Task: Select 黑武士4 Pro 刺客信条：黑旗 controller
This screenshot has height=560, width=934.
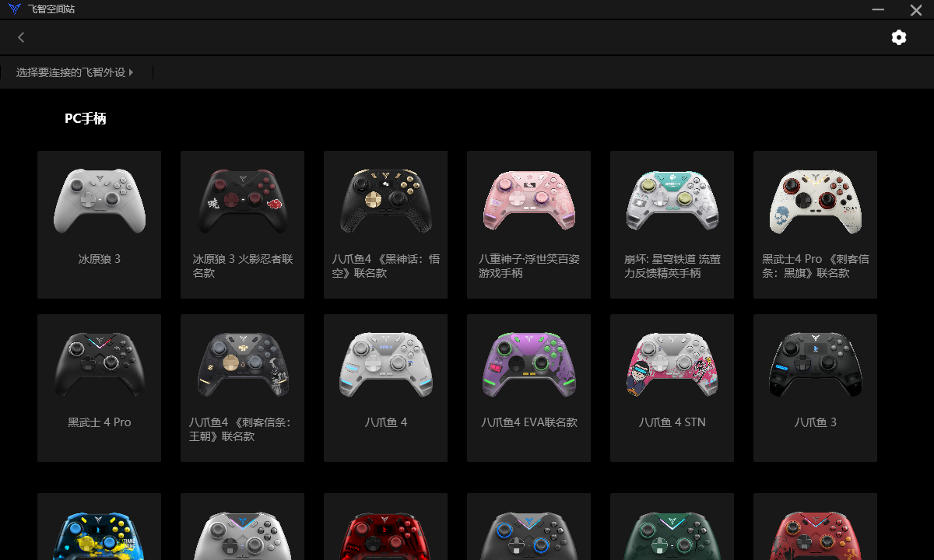Action: pos(815,225)
